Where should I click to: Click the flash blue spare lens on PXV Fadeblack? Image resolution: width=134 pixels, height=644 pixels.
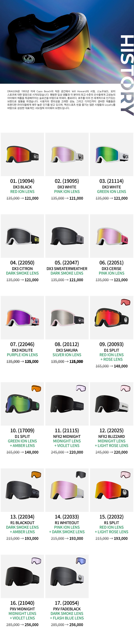tap(81, 561)
